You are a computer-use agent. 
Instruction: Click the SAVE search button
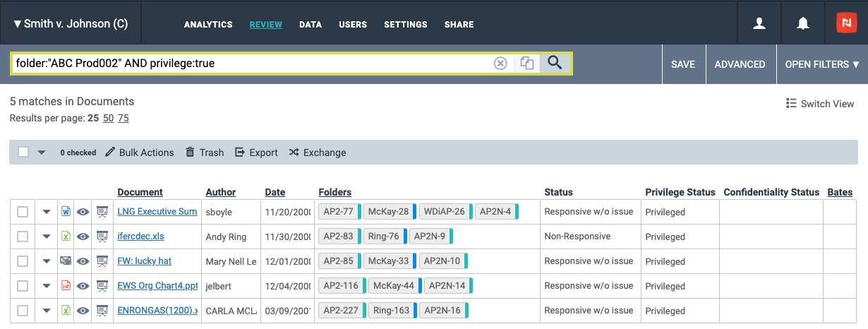pos(683,64)
